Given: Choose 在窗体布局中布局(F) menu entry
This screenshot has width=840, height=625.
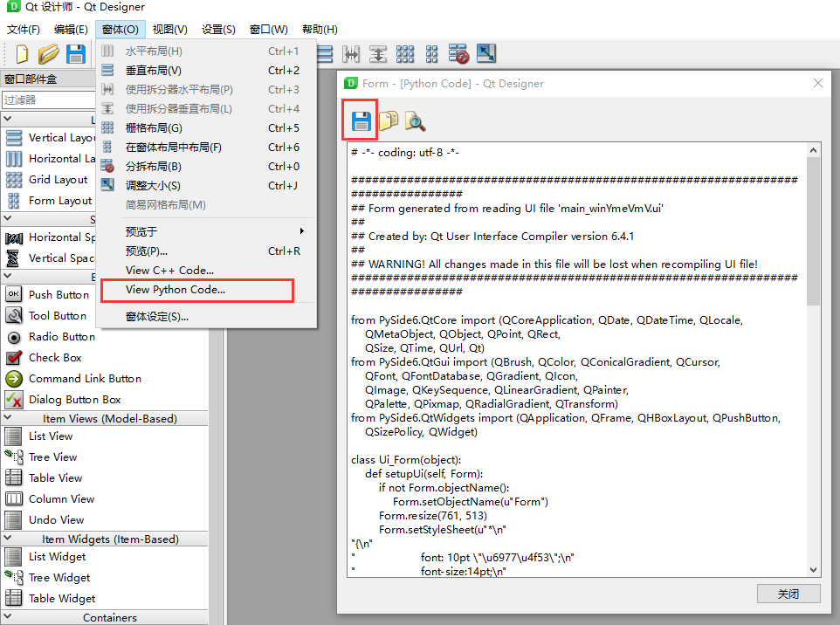Looking at the screenshot, I should 206,148.
